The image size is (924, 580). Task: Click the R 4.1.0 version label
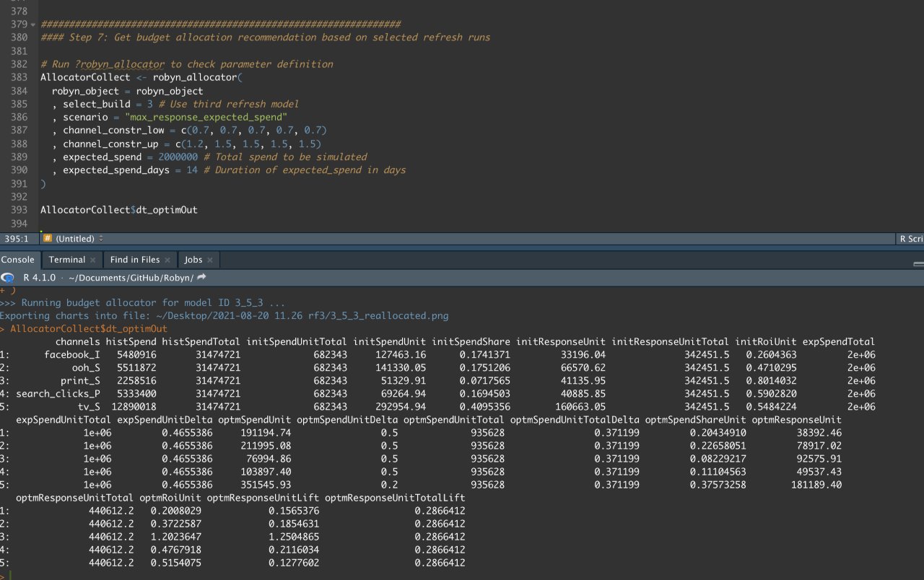pos(40,277)
